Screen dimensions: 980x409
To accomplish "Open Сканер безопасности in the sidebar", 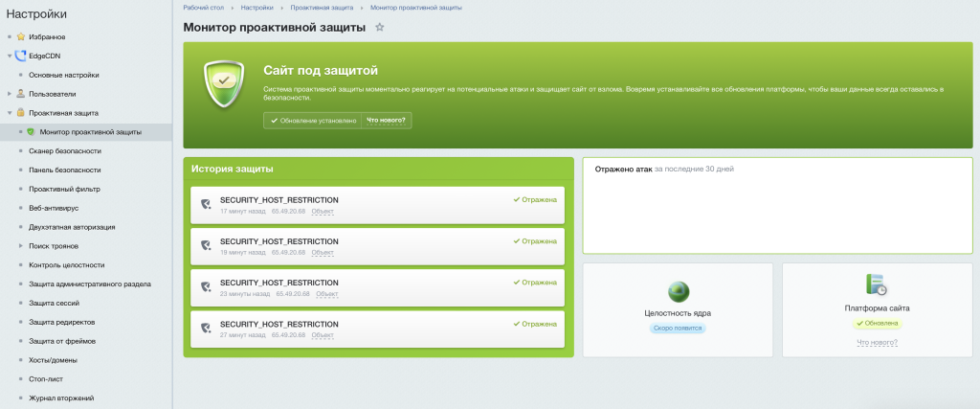I will tap(65, 150).
